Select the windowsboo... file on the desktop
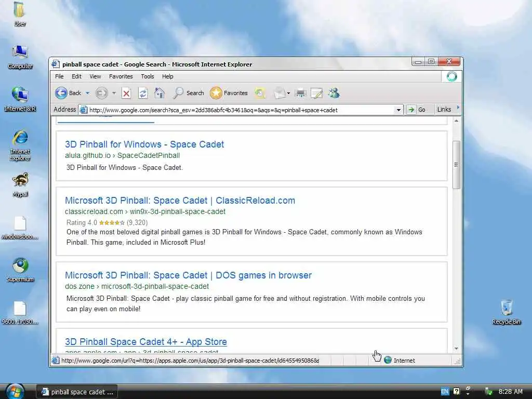This screenshot has height=399, width=532. [x=20, y=228]
